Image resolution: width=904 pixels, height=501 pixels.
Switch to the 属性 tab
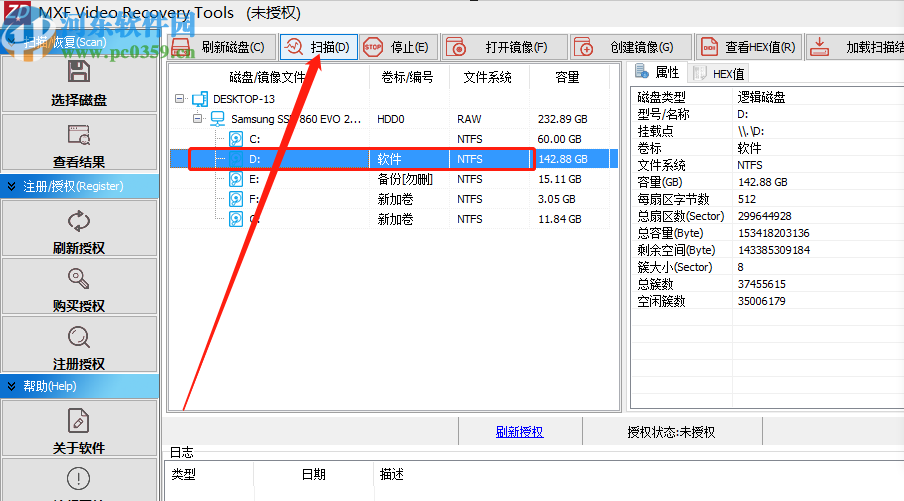(657, 73)
